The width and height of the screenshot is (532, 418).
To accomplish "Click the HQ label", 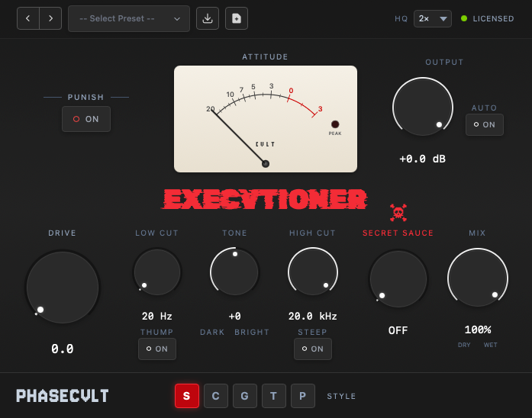I will pyautogui.click(x=401, y=18).
